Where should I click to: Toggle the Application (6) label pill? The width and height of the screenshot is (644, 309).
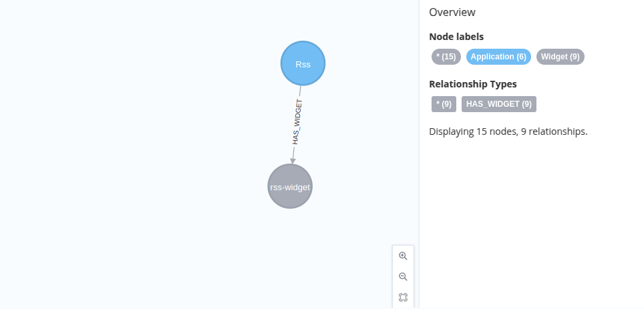(x=498, y=57)
